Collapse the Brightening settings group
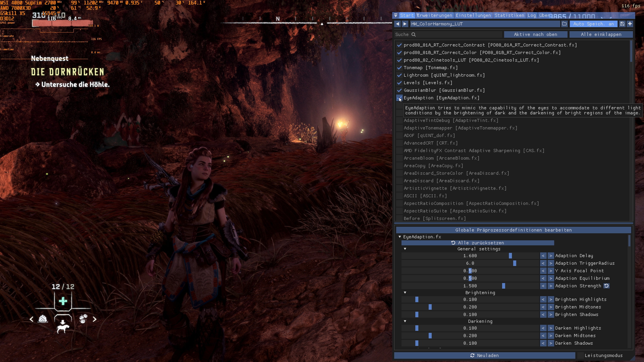 pos(405,293)
